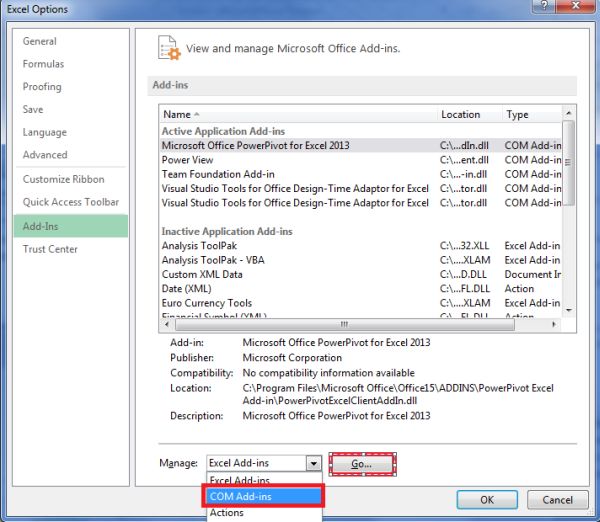
Task: Select the Custom XML Data row
Action: (x=361, y=274)
